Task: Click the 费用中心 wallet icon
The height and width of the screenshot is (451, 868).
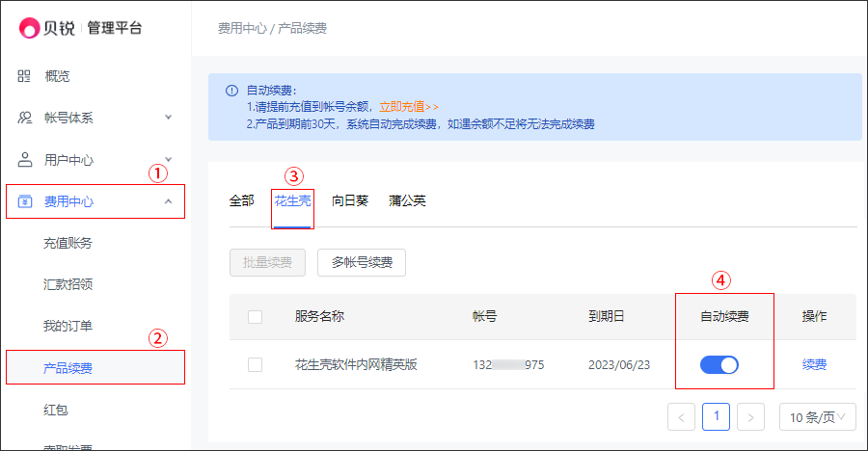Action: pyautogui.click(x=25, y=201)
